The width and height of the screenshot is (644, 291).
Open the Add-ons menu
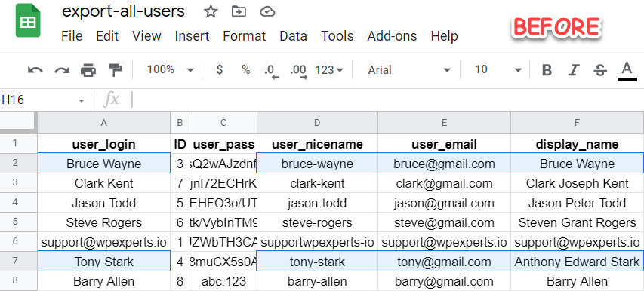(x=393, y=36)
